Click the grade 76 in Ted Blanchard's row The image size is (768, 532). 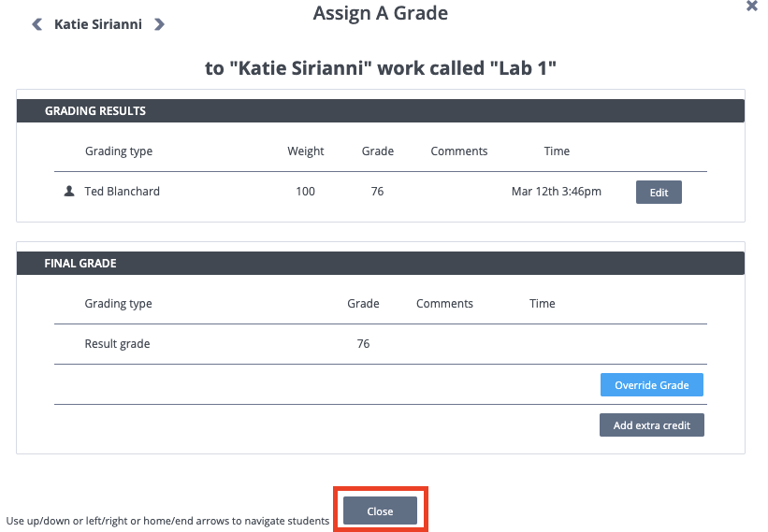[x=377, y=192]
